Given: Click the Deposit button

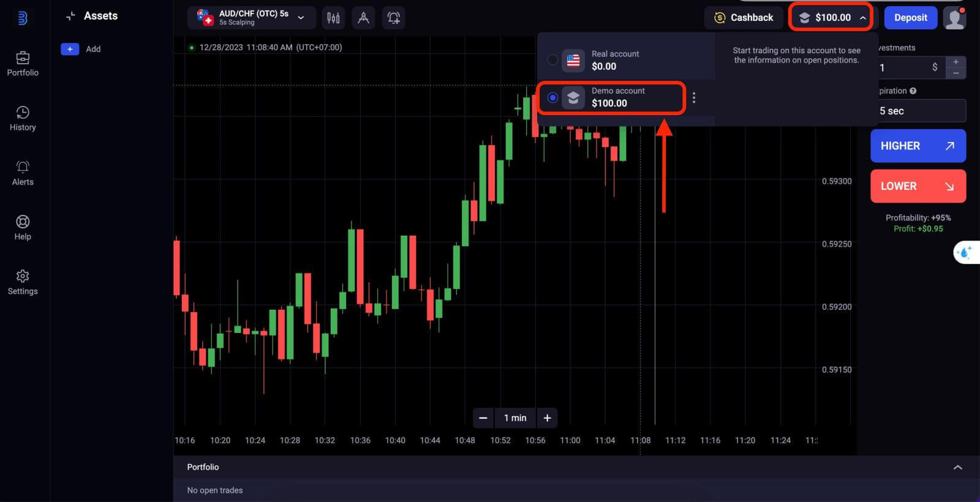Looking at the screenshot, I should pos(910,18).
